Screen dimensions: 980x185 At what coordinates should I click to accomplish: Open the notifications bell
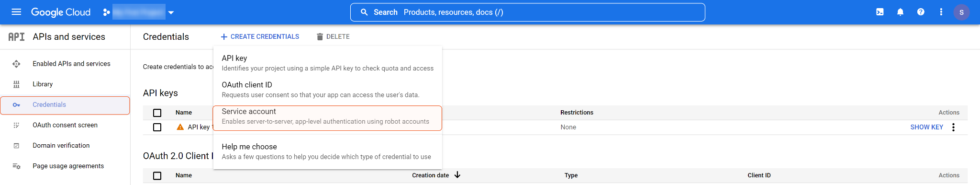pyautogui.click(x=900, y=12)
